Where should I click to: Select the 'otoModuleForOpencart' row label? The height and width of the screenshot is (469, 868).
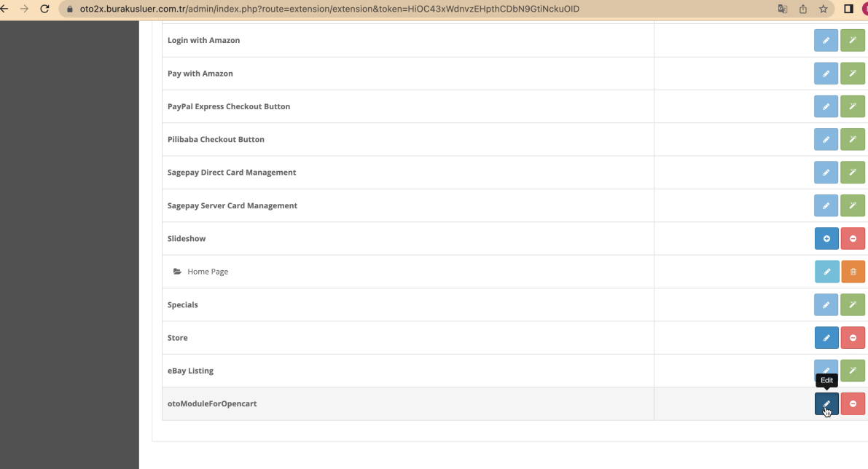(x=212, y=403)
